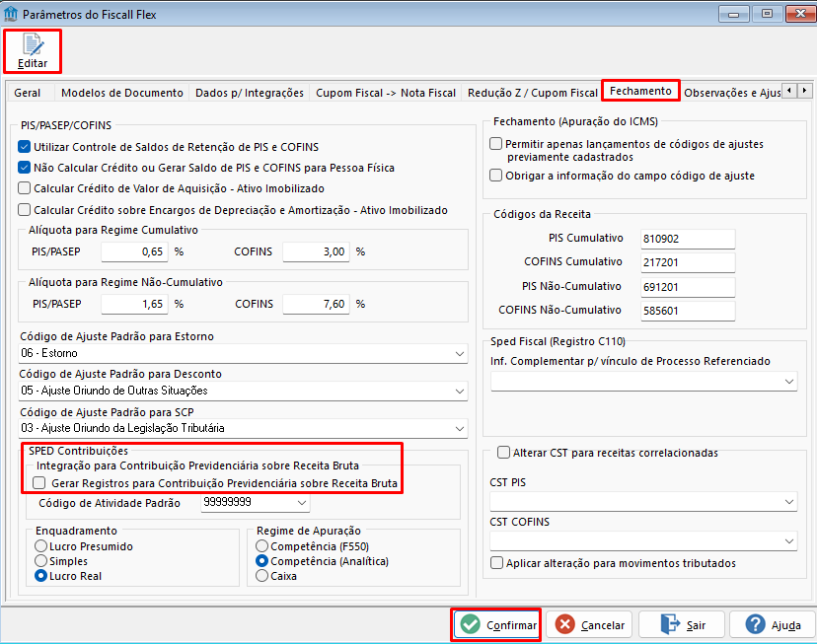Enable Calcular Crédito sobre Encargos de Depreciação

click(x=24, y=210)
